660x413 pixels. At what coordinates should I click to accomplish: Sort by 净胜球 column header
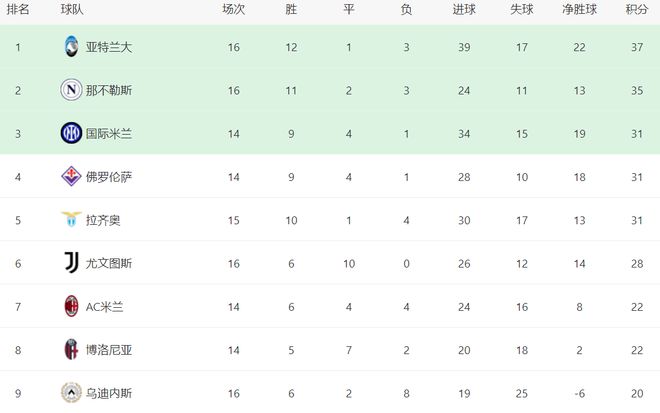tap(579, 9)
